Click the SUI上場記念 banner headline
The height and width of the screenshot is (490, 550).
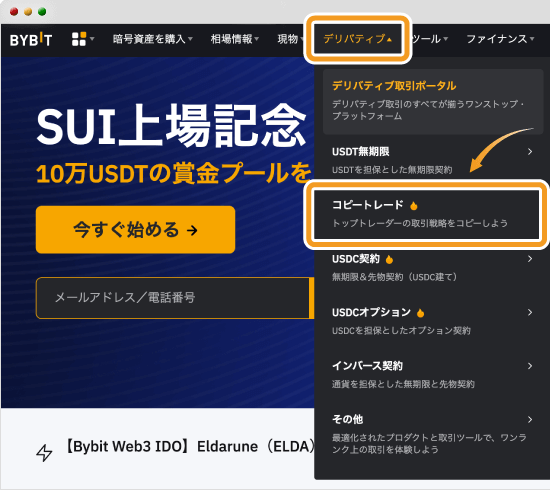pyautogui.click(x=171, y=126)
